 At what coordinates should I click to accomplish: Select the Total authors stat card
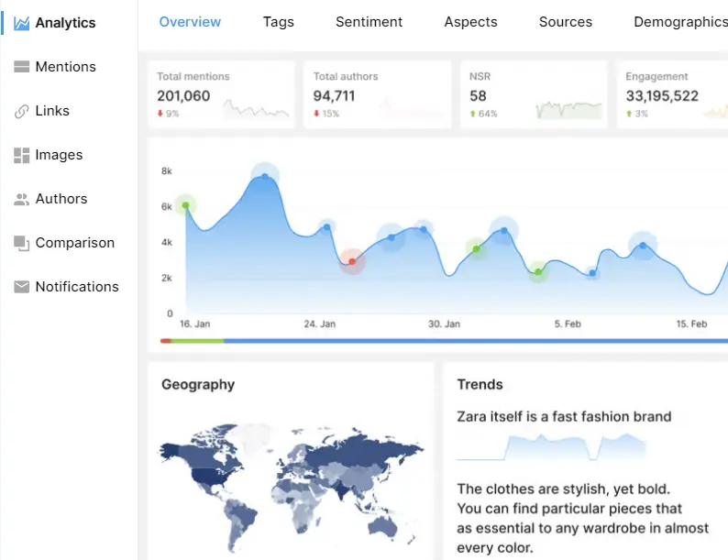point(378,94)
